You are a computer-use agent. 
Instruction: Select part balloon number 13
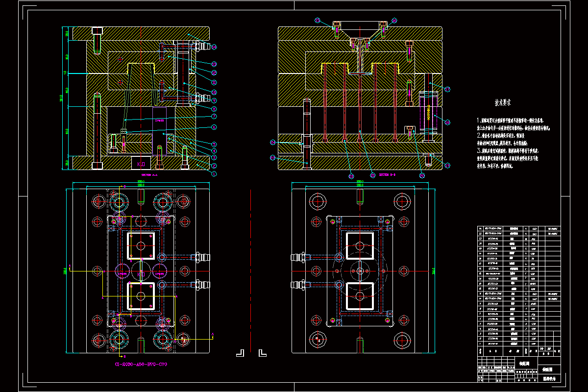[x=214, y=64]
